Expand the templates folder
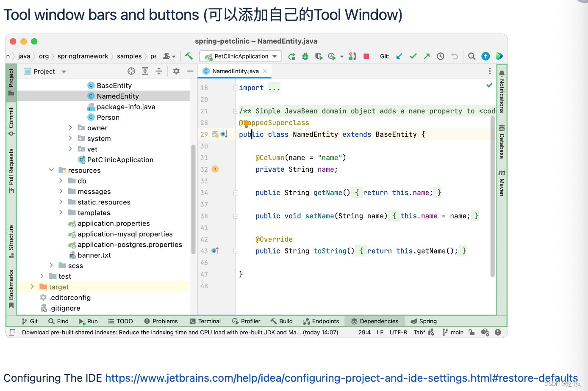 [x=61, y=212]
